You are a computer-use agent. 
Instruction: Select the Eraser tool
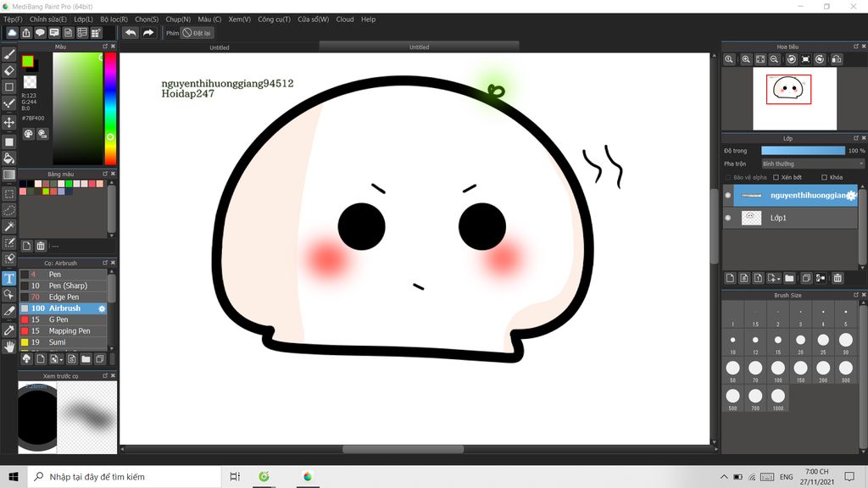9,70
